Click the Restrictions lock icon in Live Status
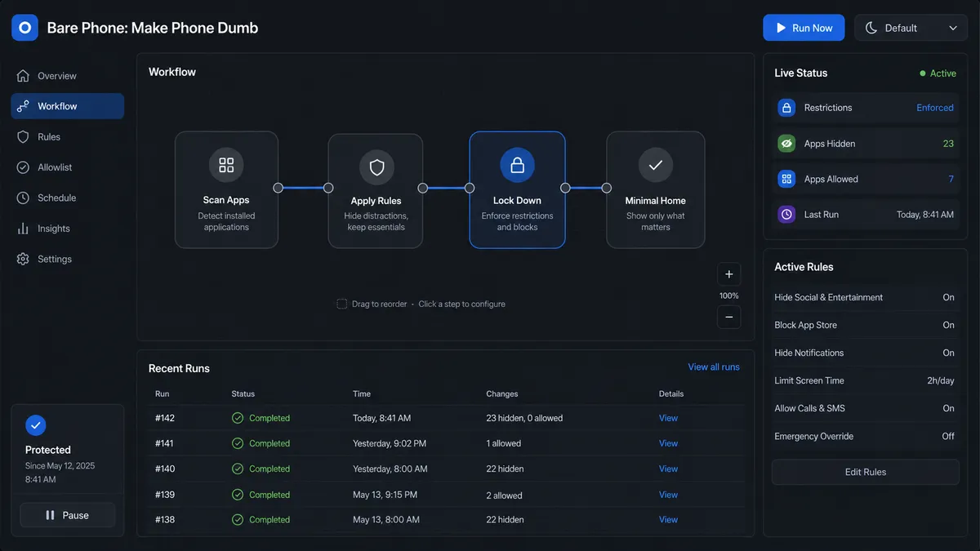 point(786,108)
